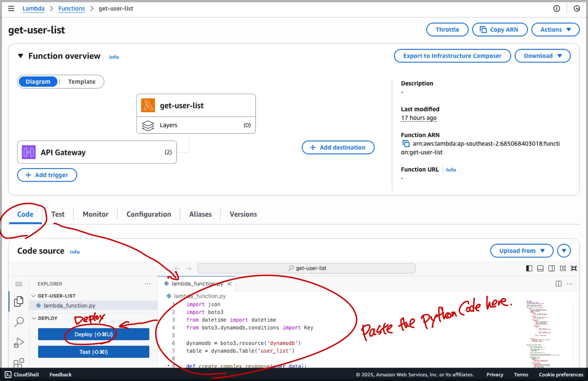Open the Download dropdown
Viewport: 588px width, 381px height.
[543, 56]
